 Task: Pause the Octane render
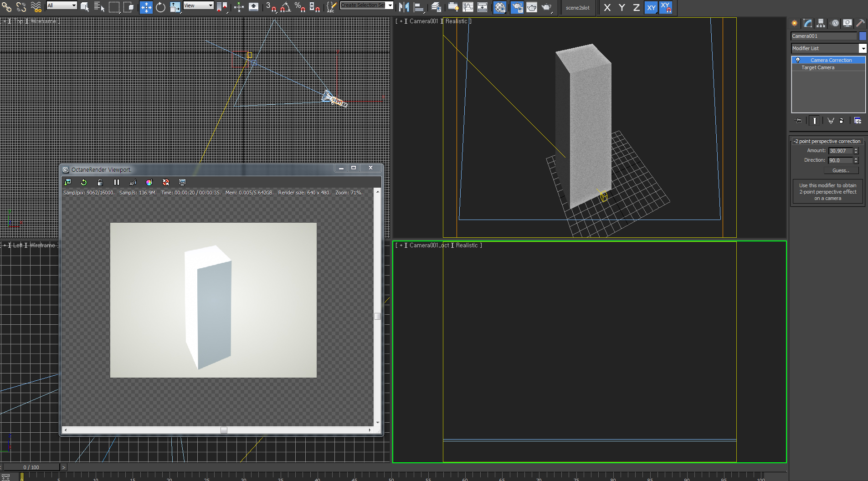[x=117, y=182]
